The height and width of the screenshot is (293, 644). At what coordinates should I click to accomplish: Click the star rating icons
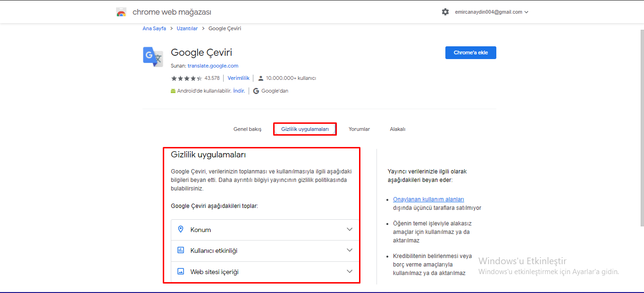tap(186, 78)
